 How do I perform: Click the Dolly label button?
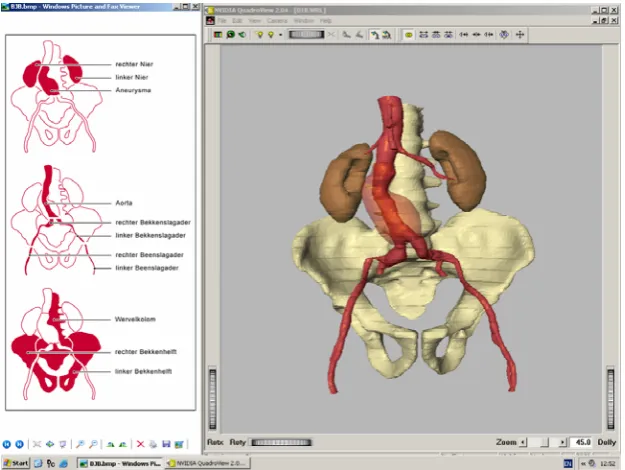tap(607, 442)
